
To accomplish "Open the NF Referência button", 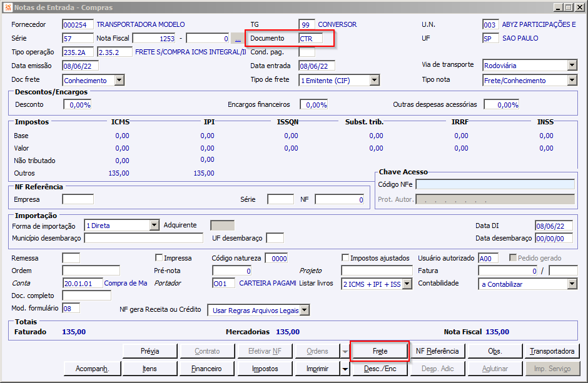I will pos(437,351).
